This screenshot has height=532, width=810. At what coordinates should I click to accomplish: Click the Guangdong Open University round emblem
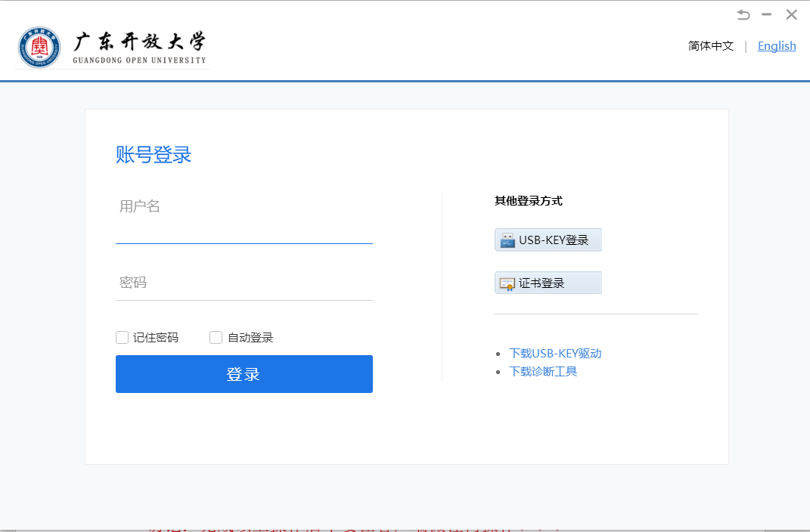tap(39, 47)
